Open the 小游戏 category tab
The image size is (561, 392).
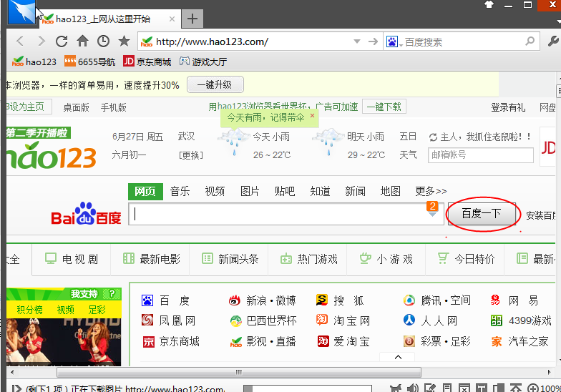386,259
